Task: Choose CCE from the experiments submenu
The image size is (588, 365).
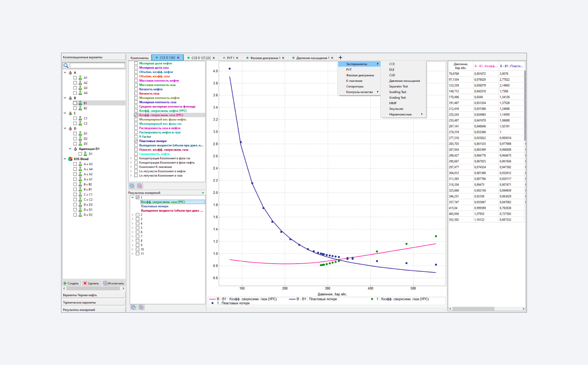Action: coord(392,64)
